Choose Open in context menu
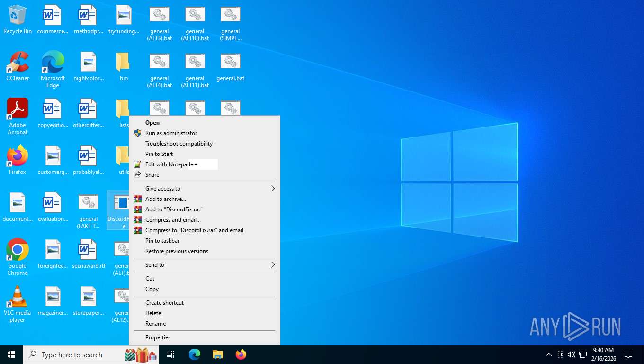 (x=205, y=123)
